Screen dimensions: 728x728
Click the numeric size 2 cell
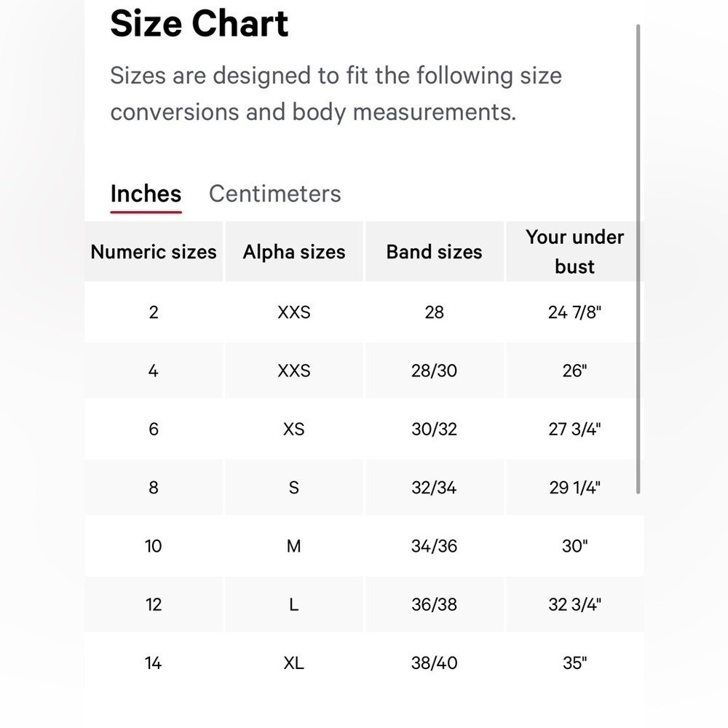point(154,312)
